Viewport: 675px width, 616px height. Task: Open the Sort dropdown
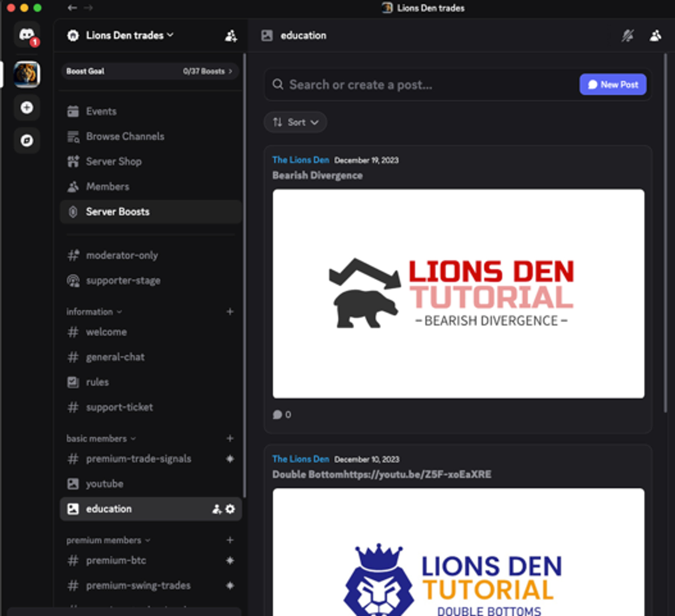[296, 122]
